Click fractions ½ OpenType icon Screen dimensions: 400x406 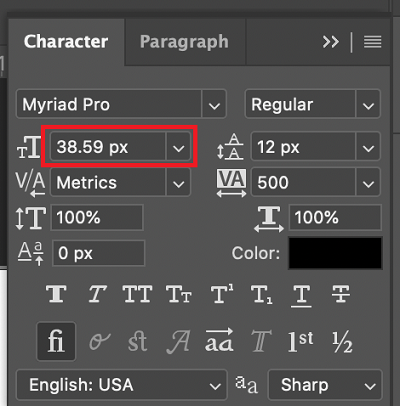342,342
